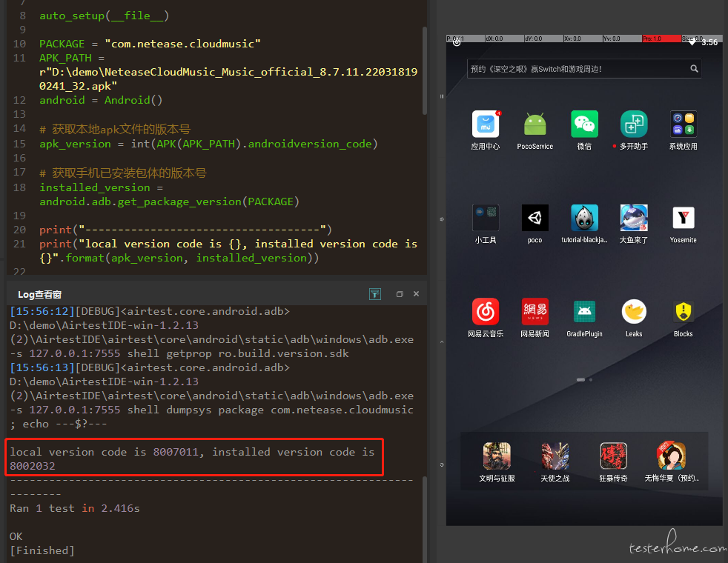Viewport: 728px width, 563px height.
Task: Click the '[15:56:13][DEBUG]' log entry
Action: point(150,367)
